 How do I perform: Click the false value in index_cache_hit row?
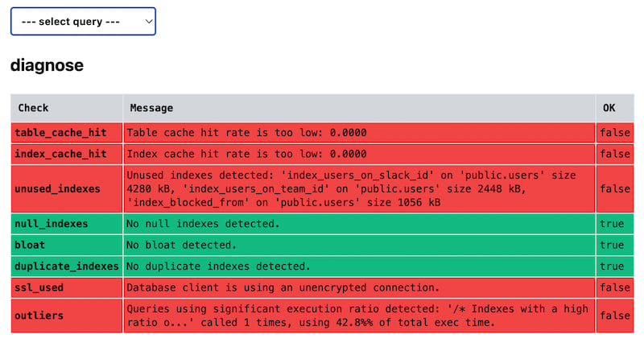tap(615, 154)
